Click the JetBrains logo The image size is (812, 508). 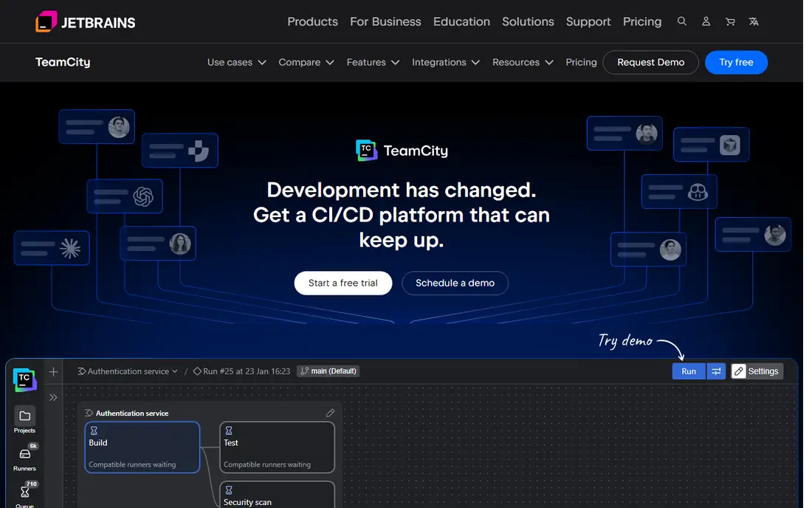click(86, 21)
